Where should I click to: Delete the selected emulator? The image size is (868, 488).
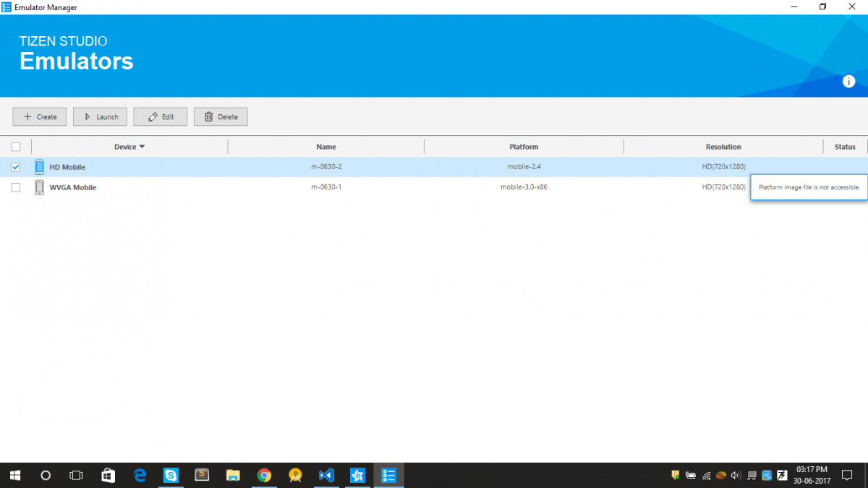point(221,116)
